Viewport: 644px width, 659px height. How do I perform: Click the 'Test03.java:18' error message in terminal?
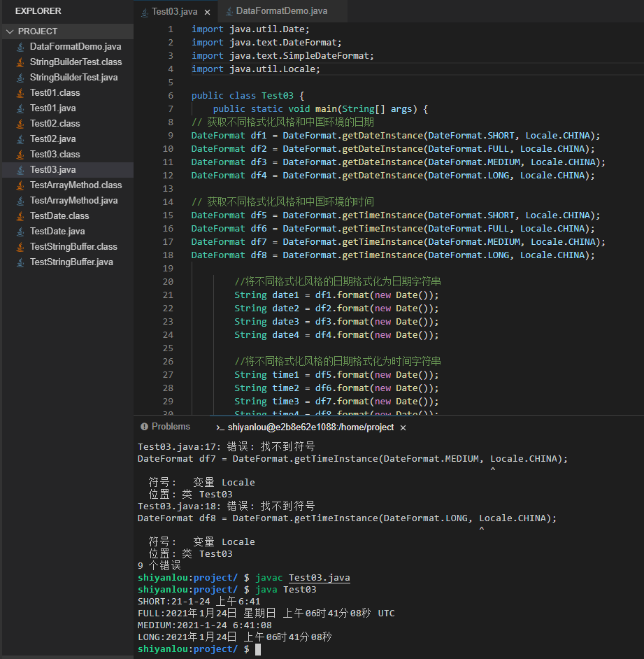pos(227,506)
